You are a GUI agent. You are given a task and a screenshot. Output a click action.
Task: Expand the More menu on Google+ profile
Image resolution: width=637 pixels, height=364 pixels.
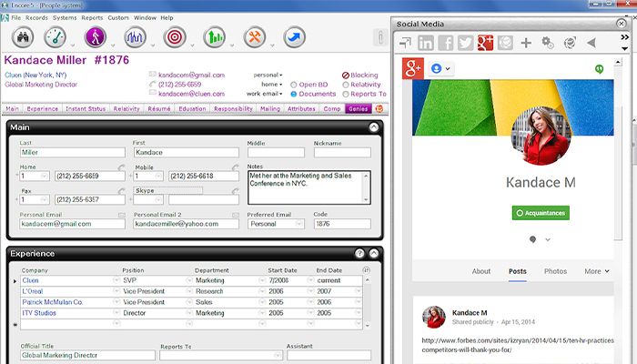(x=597, y=271)
